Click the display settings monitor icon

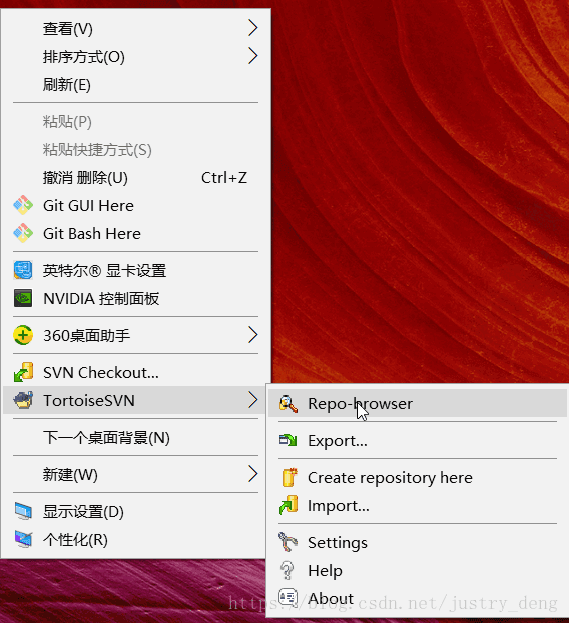[x=23, y=511]
